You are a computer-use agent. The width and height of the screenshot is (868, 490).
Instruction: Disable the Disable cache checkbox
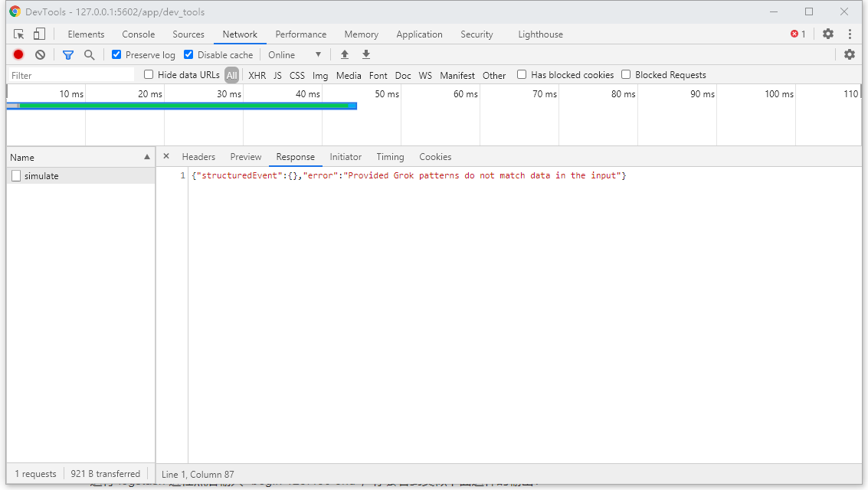pos(188,55)
